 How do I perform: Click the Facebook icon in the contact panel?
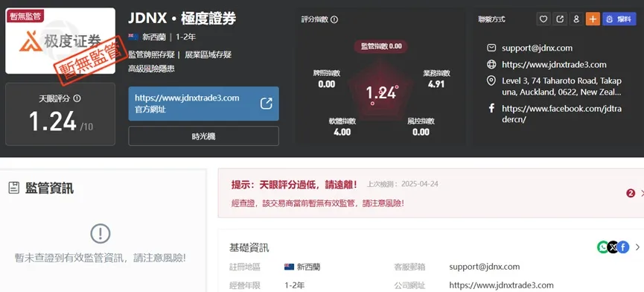(491, 109)
